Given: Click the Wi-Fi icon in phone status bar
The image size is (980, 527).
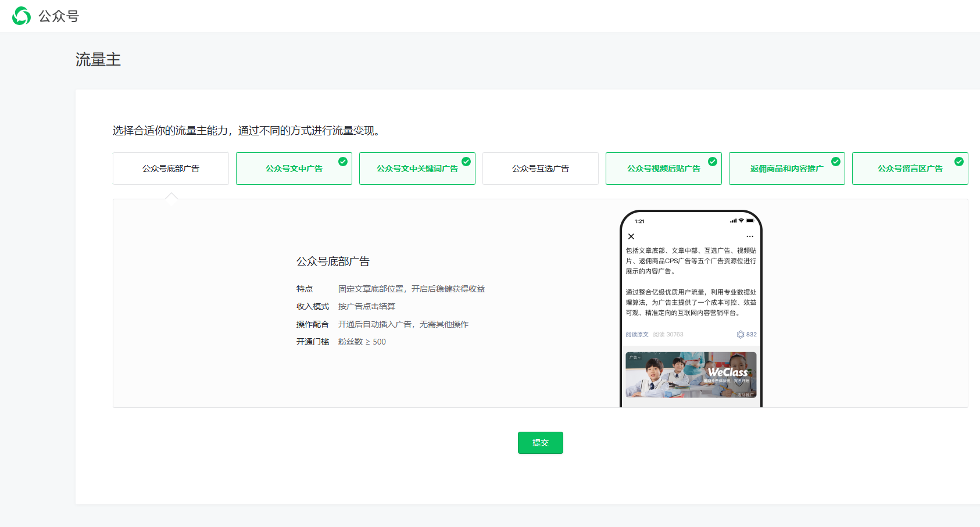Looking at the screenshot, I should 741,221.
